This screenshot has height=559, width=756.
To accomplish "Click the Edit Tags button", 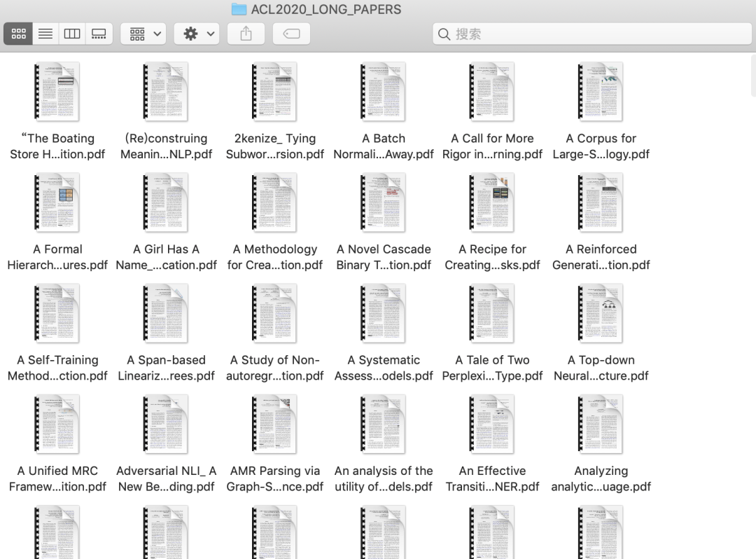I will pyautogui.click(x=291, y=34).
